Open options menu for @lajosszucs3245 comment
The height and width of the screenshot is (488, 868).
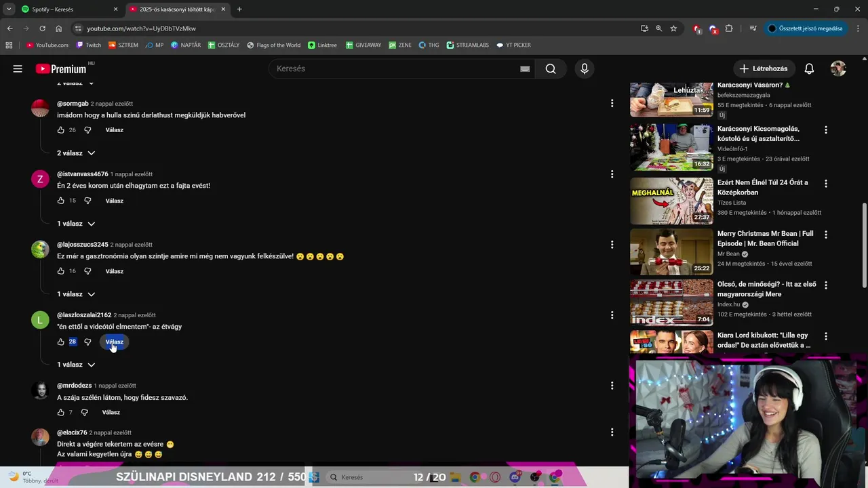click(x=612, y=245)
